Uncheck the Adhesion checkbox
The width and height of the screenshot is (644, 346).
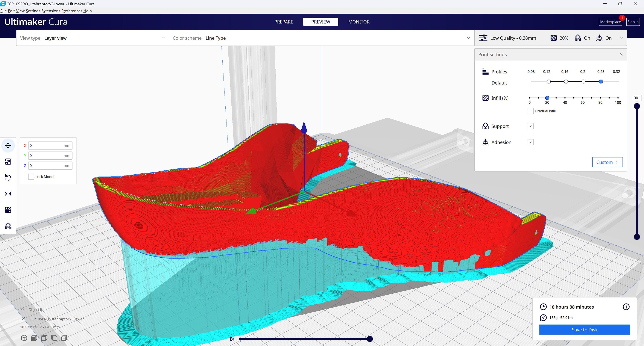pyautogui.click(x=530, y=142)
